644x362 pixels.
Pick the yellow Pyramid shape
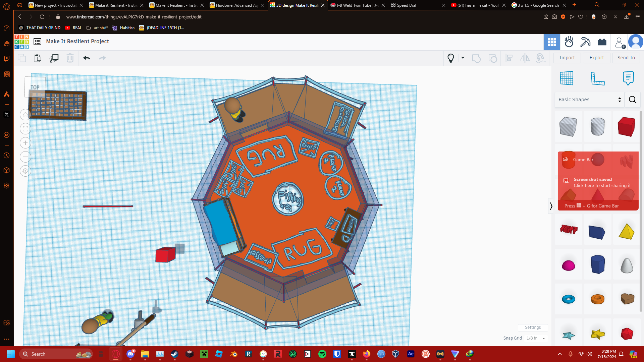pyautogui.click(x=626, y=231)
